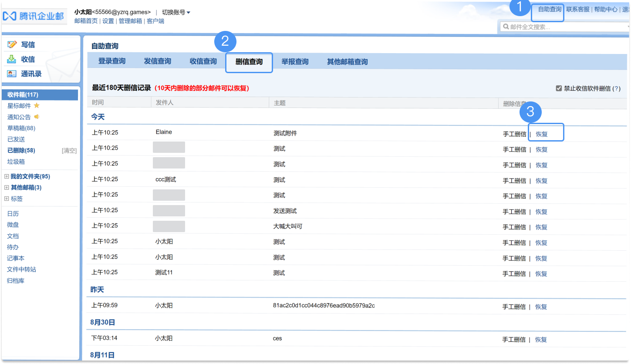Click the 自助查询 link at top
This screenshot has height=364, width=631.
pyautogui.click(x=550, y=9)
